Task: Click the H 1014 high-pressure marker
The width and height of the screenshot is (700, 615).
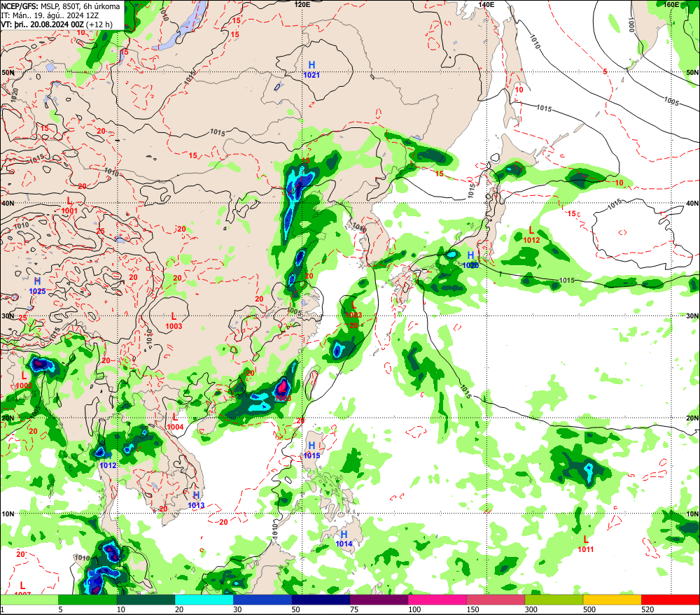Action: [344, 539]
